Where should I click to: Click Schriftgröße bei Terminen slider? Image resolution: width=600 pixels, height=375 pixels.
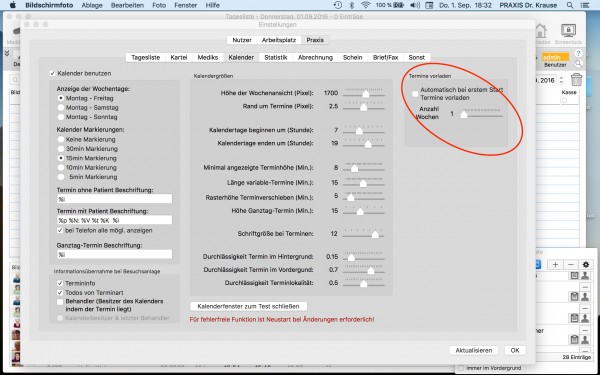click(364, 234)
